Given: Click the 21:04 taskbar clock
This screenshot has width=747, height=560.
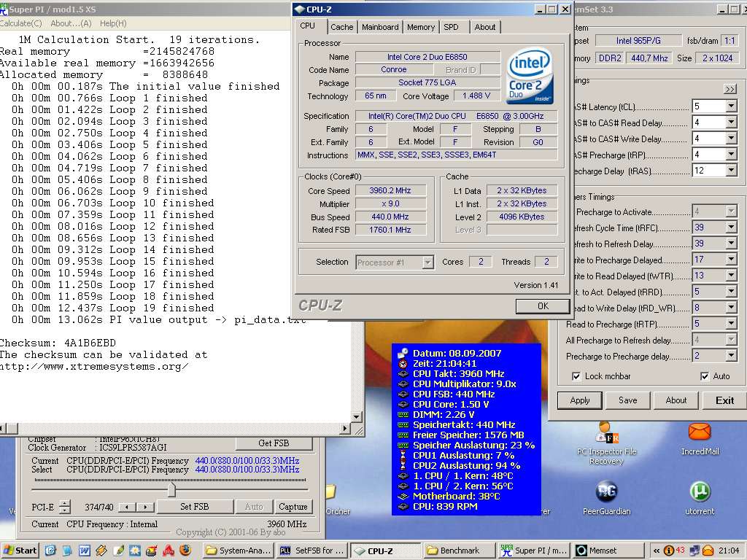Looking at the screenshot, I should (x=729, y=551).
